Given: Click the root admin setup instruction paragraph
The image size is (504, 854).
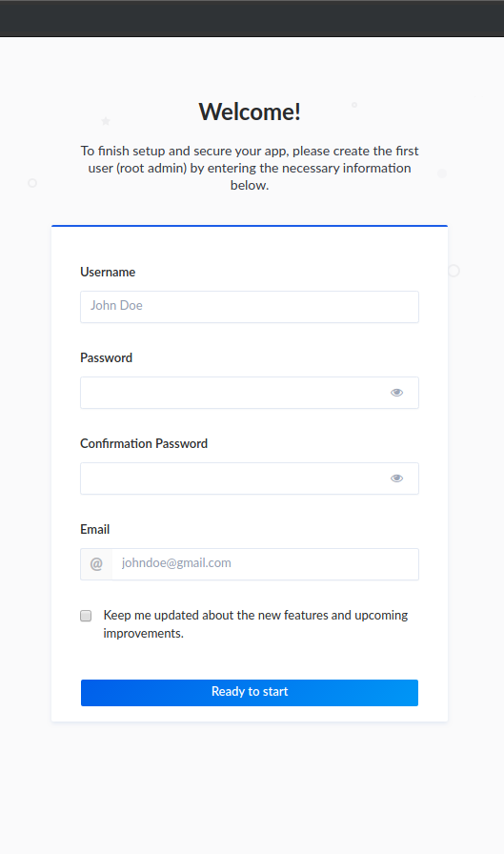Looking at the screenshot, I should pos(250,168).
